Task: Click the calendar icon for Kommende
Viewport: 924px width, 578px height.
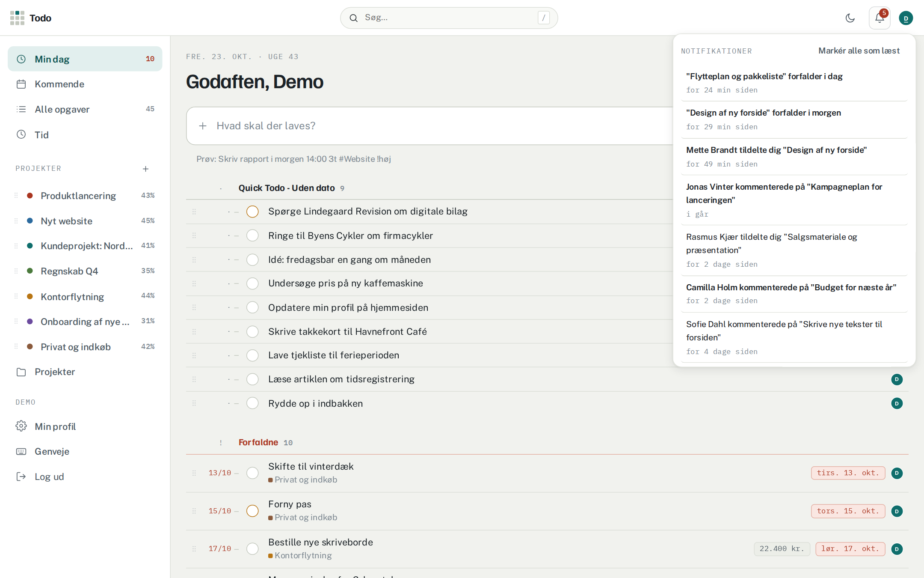Action: pyautogui.click(x=21, y=84)
